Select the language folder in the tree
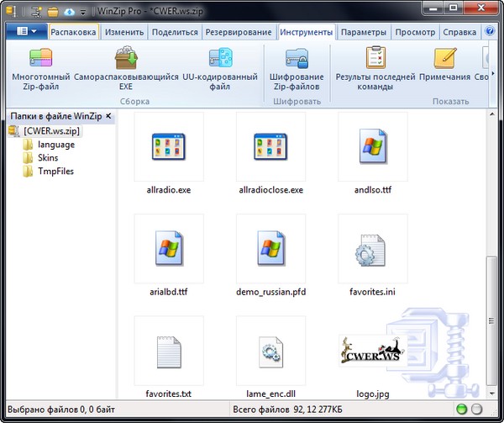Image resolution: width=504 pixels, height=423 pixels. [x=55, y=144]
